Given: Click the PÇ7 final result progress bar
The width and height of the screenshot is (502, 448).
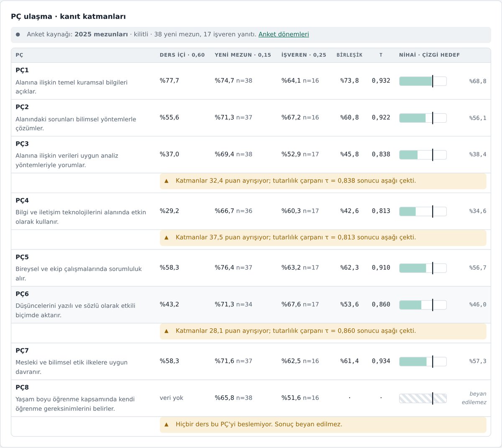Looking at the screenshot, I should pyautogui.click(x=423, y=361).
